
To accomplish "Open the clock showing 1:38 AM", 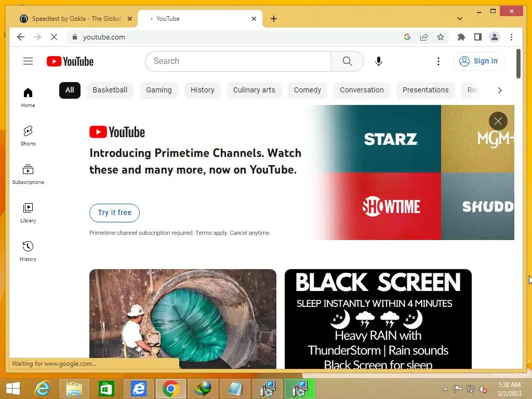I will tap(509, 389).
